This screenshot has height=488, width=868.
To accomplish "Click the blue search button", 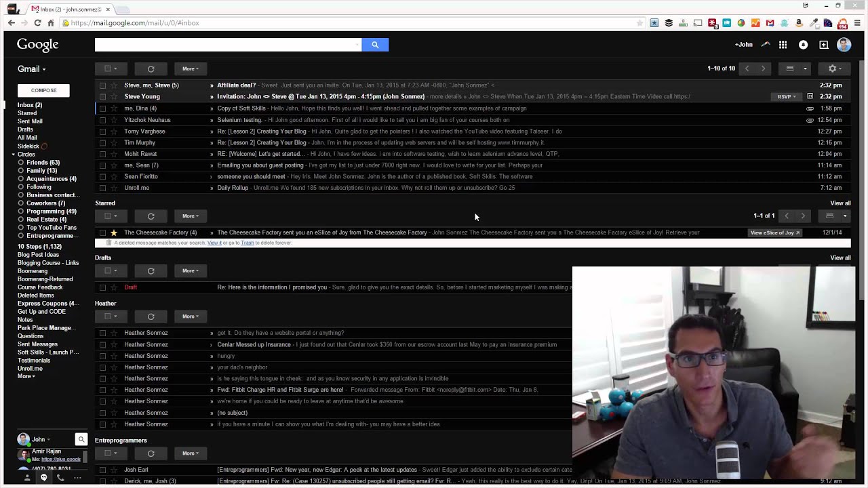I will click(x=375, y=45).
